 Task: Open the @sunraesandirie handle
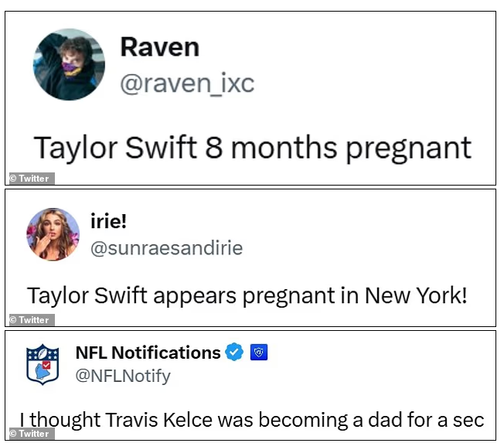166,248
